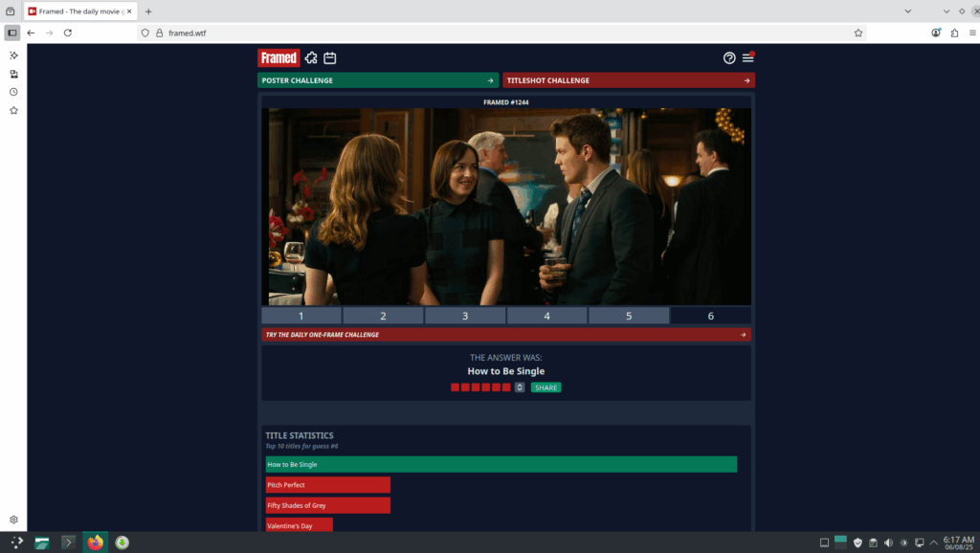Toggle the Firefox sidebar button
The width and height of the screenshot is (980, 553).
[12, 33]
